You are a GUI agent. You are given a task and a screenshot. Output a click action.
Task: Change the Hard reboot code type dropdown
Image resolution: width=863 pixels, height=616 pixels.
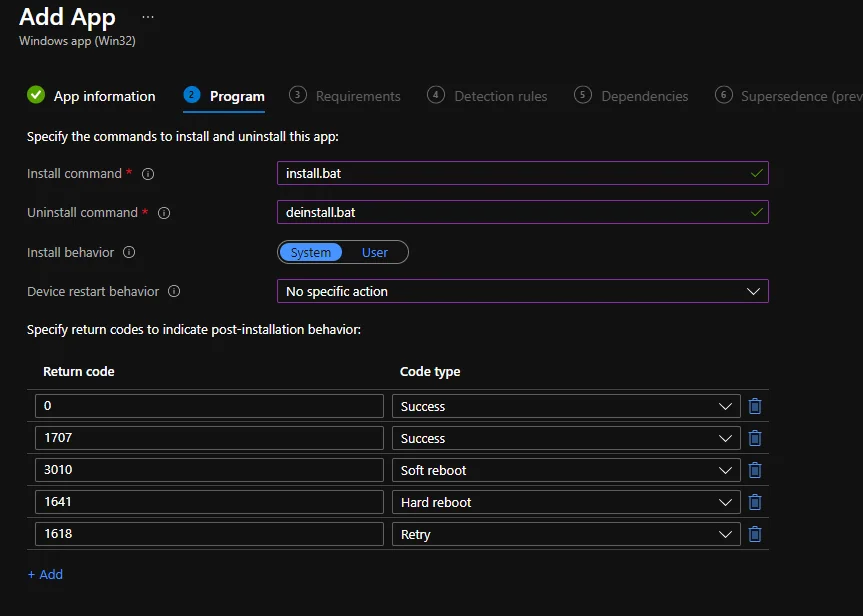pyautogui.click(x=566, y=502)
